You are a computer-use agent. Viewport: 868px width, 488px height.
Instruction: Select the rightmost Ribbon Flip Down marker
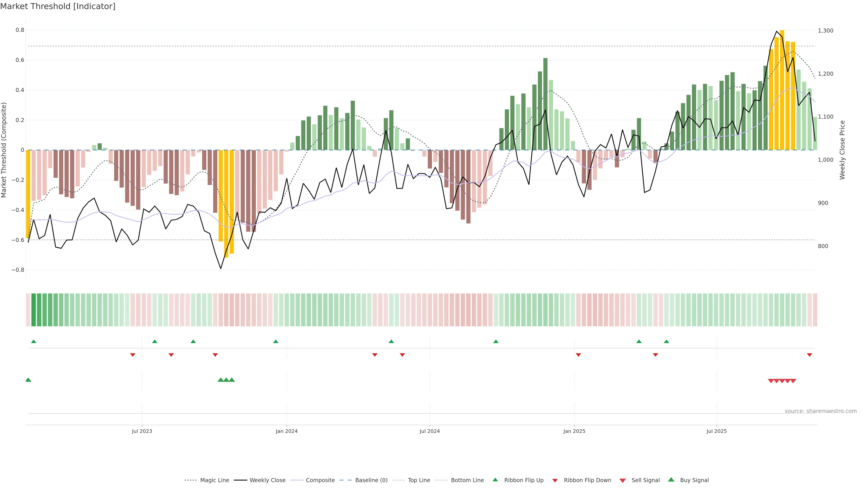(809, 355)
